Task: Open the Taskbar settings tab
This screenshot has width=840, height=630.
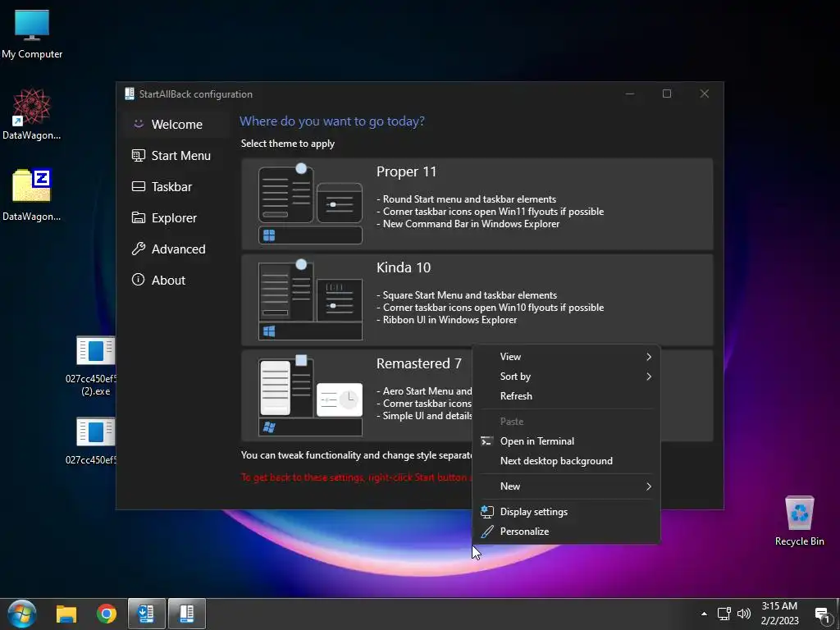Action: 176,186
